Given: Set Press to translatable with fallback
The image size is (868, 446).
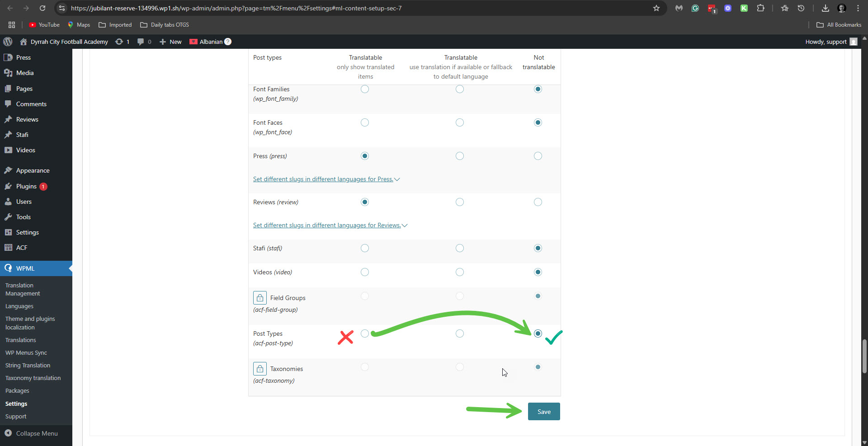Looking at the screenshot, I should [460, 156].
